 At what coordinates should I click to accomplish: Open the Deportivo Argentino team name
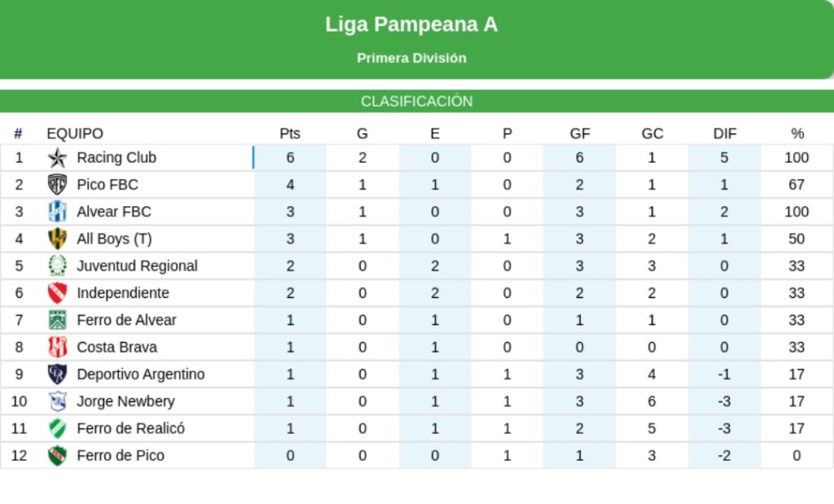pos(141,374)
